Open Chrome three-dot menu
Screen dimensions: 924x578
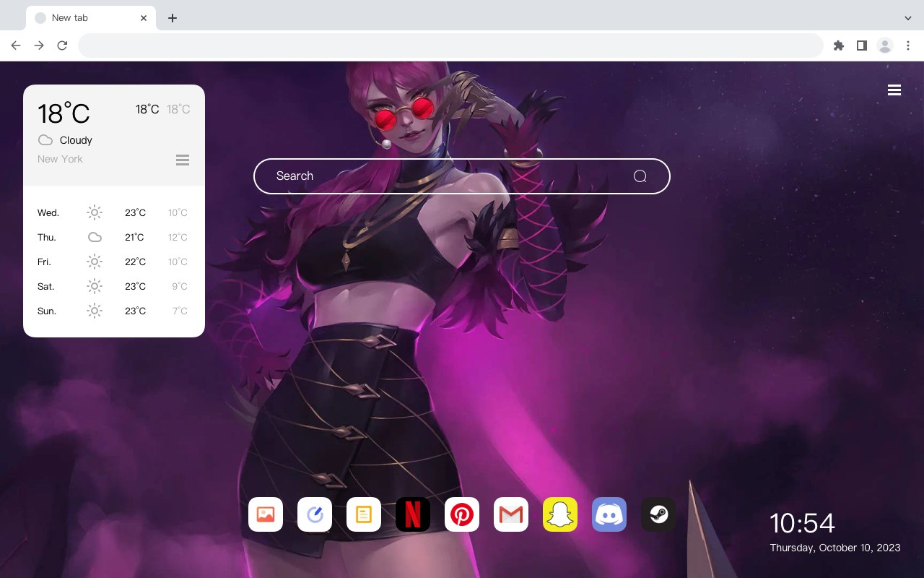tap(908, 46)
